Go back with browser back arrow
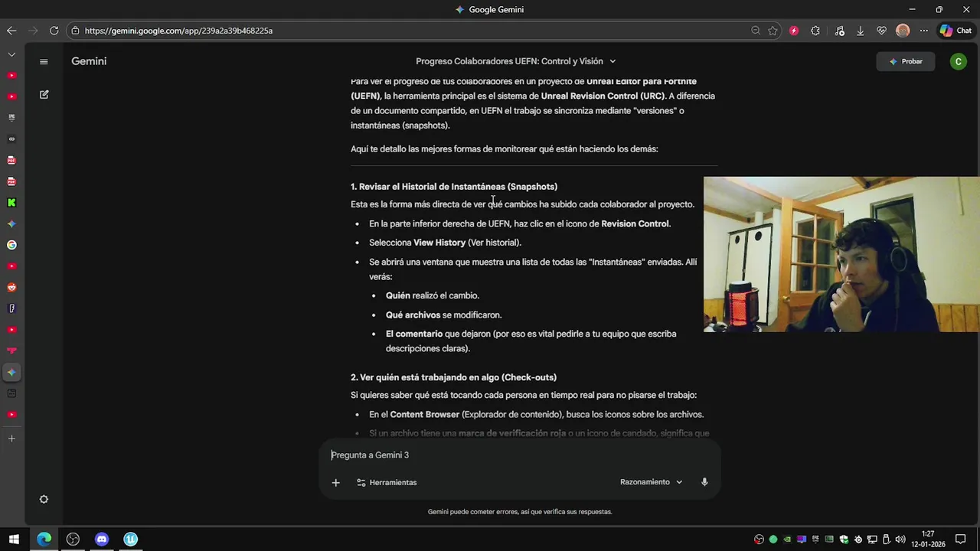The image size is (980, 551). [x=11, y=31]
